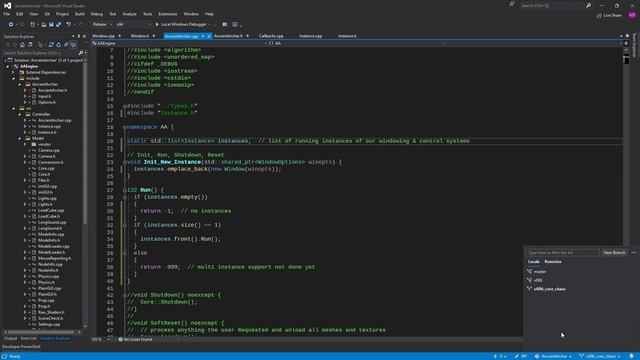Click the branch icon beside master
The width and height of the screenshot is (640, 360).
pyautogui.click(x=529, y=271)
